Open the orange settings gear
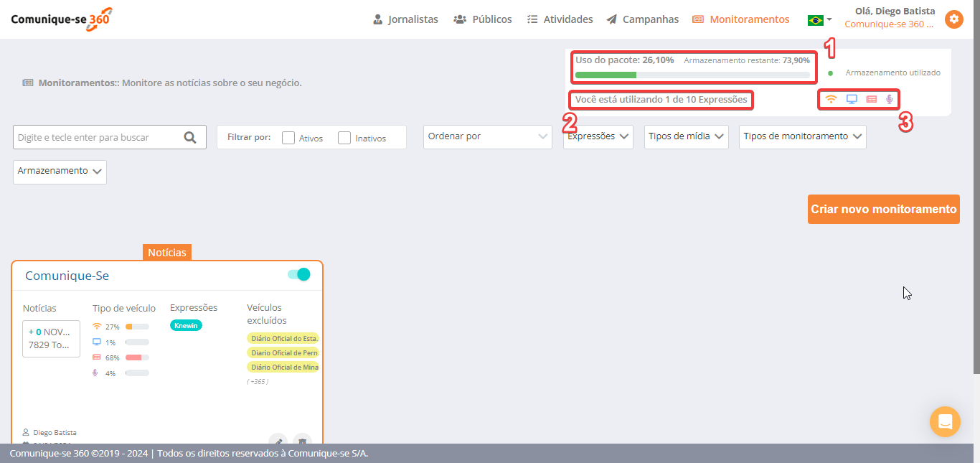The height and width of the screenshot is (463, 980). pyautogui.click(x=953, y=19)
